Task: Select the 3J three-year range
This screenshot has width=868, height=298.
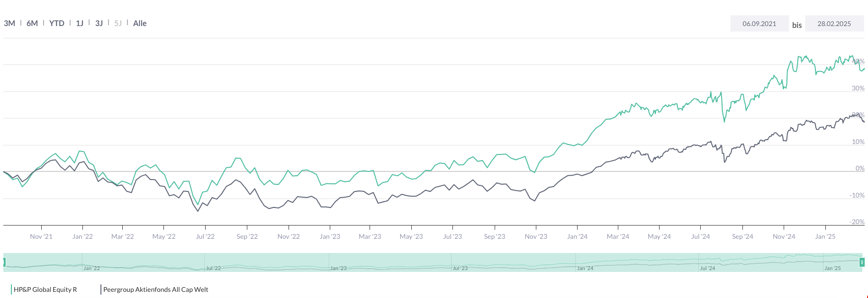Action: [x=99, y=23]
